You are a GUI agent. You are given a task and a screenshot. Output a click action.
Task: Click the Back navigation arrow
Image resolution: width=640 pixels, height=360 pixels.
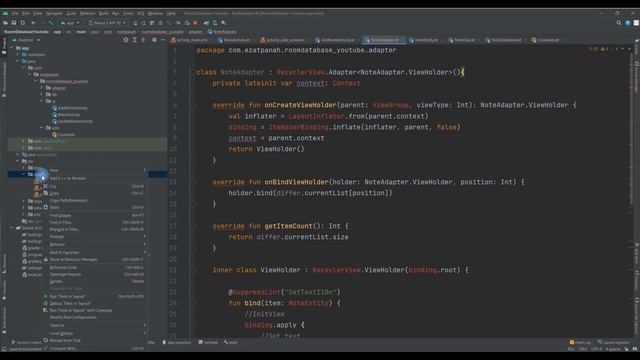33,23
